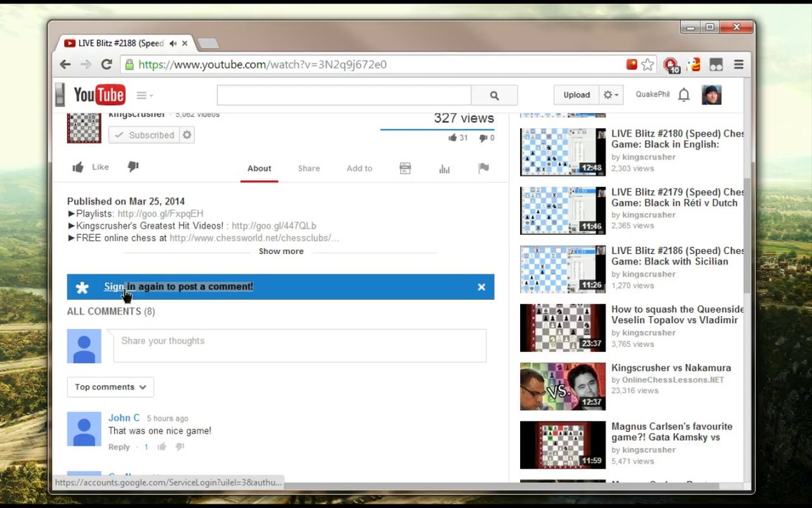
Task: Click the OnlineChessLessons.NET channel name
Action: pyautogui.click(x=672, y=380)
